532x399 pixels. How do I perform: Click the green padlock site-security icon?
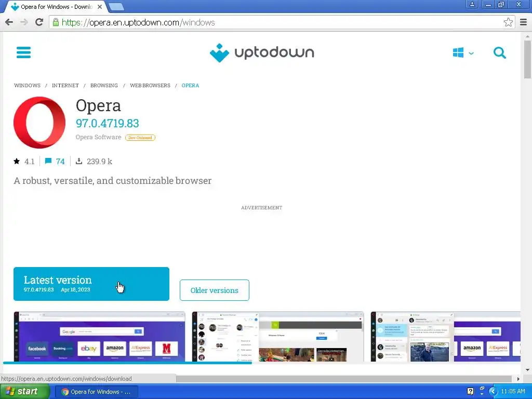(56, 22)
